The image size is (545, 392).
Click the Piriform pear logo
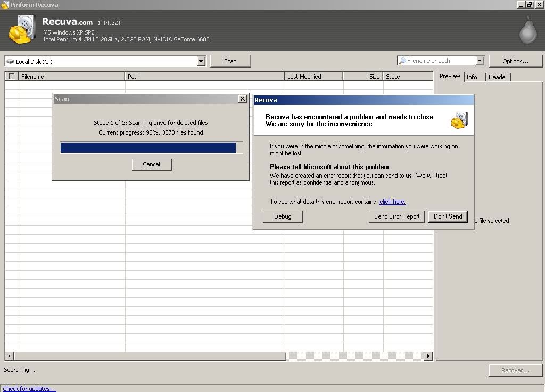point(528,30)
